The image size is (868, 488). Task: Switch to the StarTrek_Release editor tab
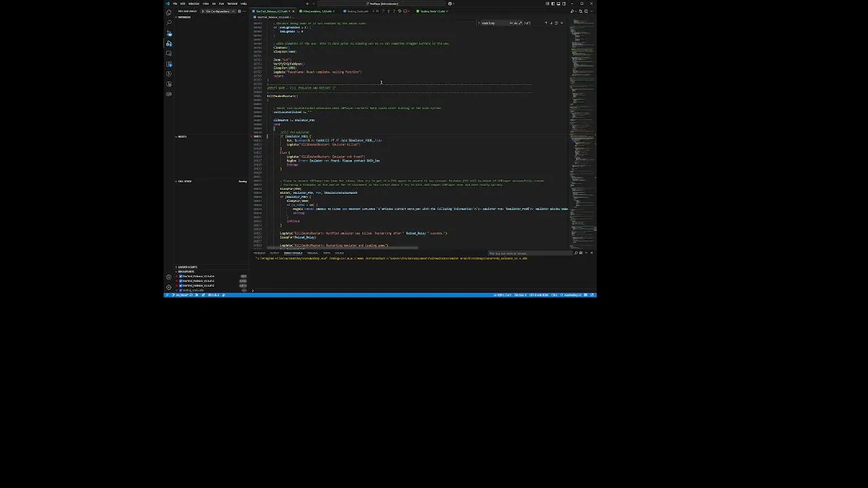(271, 12)
